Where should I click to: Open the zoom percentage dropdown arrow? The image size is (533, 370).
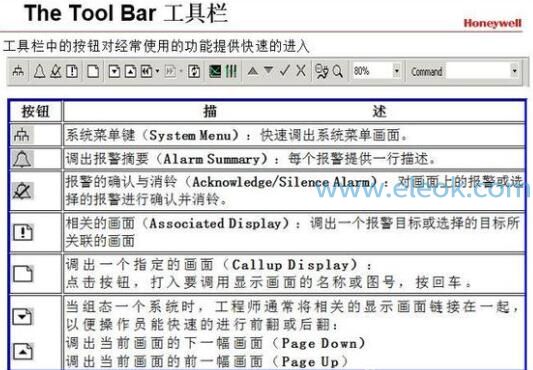pos(396,71)
